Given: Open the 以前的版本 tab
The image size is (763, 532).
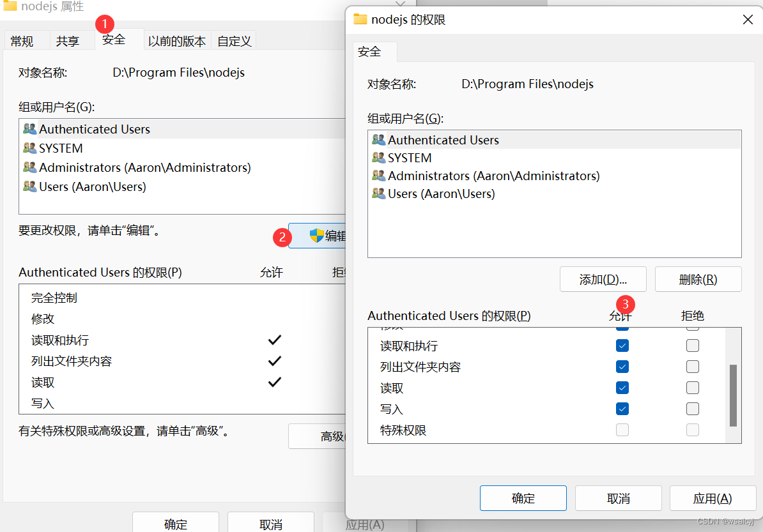Looking at the screenshot, I should [176, 42].
